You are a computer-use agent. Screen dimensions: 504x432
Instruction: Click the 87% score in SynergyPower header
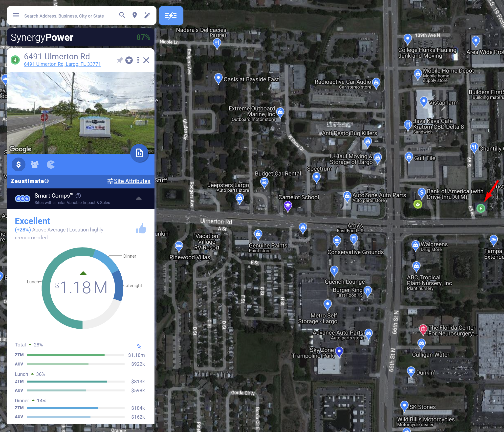click(143, 37)
